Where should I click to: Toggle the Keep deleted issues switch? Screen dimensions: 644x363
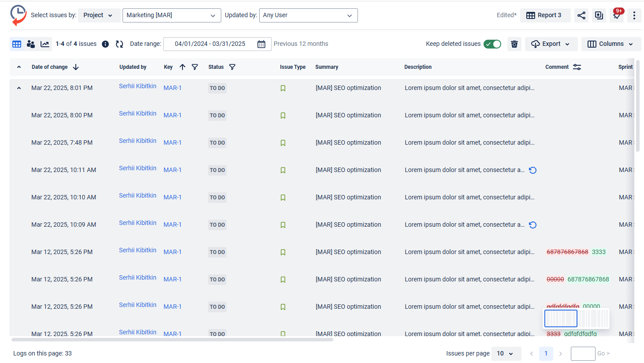pyautogui.click(x=492, y=44)
